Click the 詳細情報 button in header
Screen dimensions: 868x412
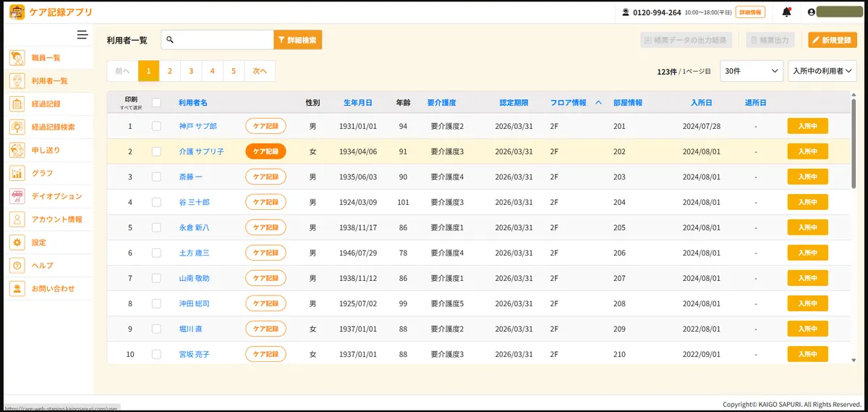tap(750, 12)
